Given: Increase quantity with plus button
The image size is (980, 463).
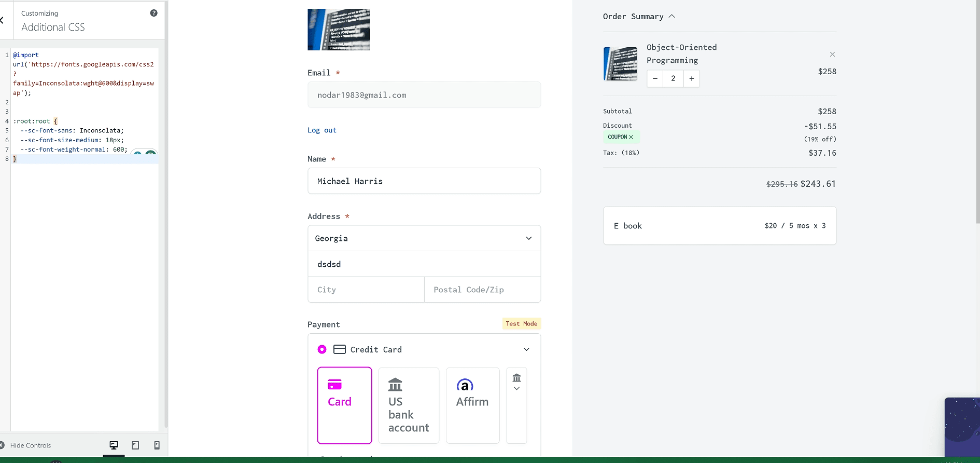Looking at the screenshot, I should (x=691, y=79).
